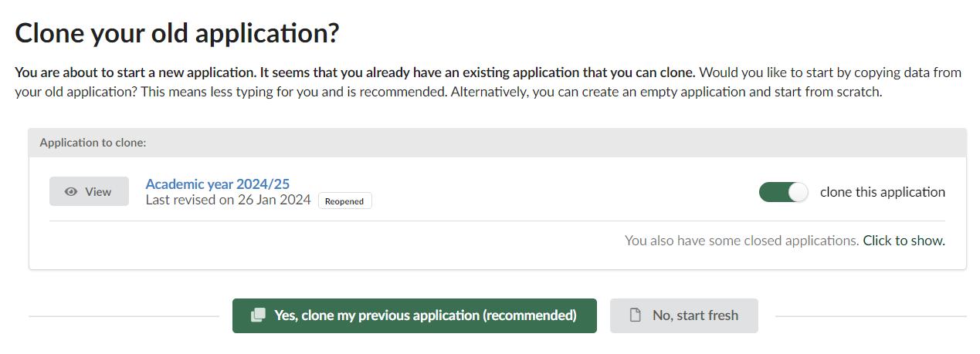The height and width of the screenshot is (354, 980).
Task: Click the 'Would you like to start by copying' sentence
Action: click(830, 72)
